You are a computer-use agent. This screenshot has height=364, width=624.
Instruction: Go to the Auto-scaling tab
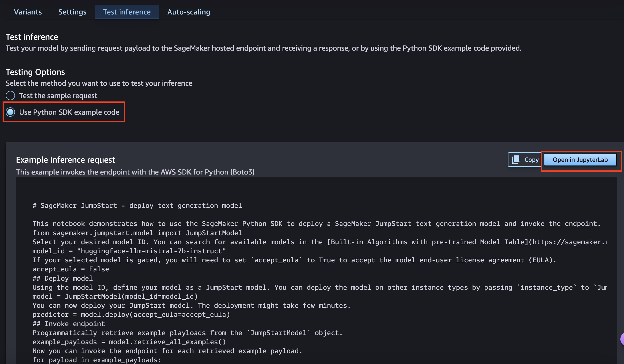pos(188,12)
